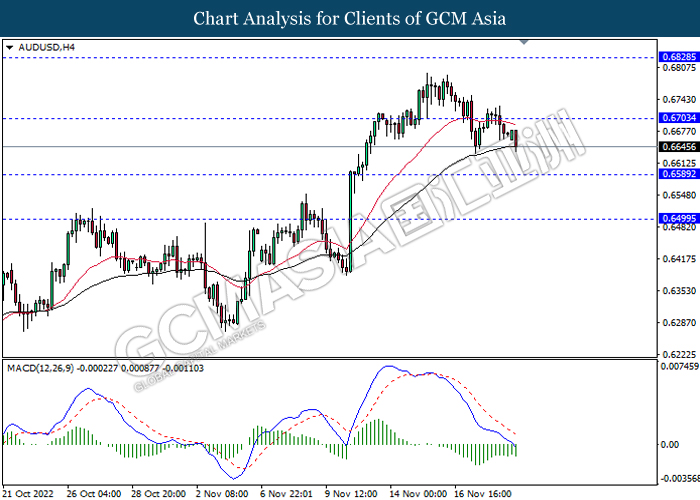Click the 0.62225 price axis value
700x500 pixels.
(679, 354)
